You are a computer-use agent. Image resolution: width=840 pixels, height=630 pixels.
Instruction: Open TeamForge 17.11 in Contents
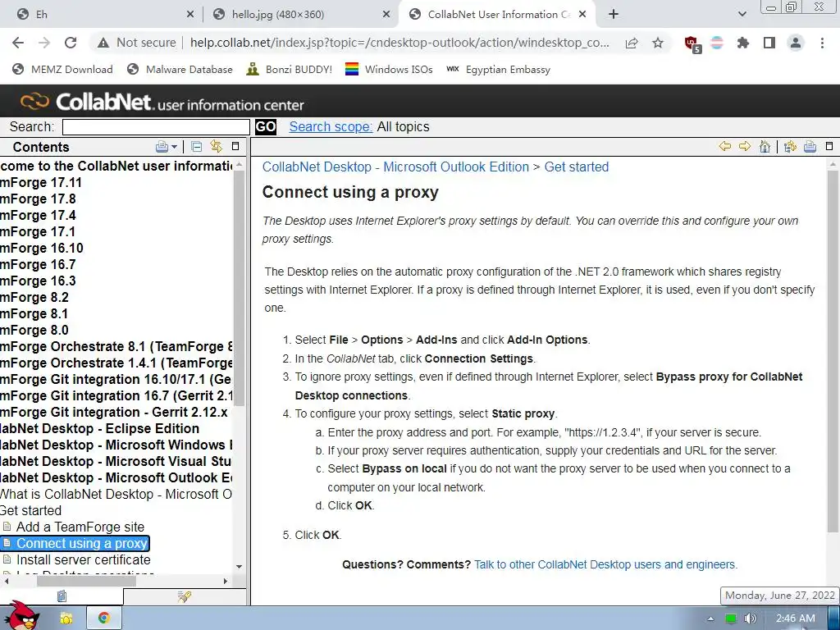coord(41,183)
